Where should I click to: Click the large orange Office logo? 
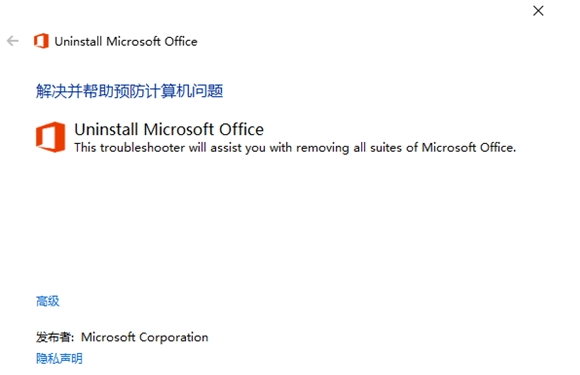tap(51, 137)
